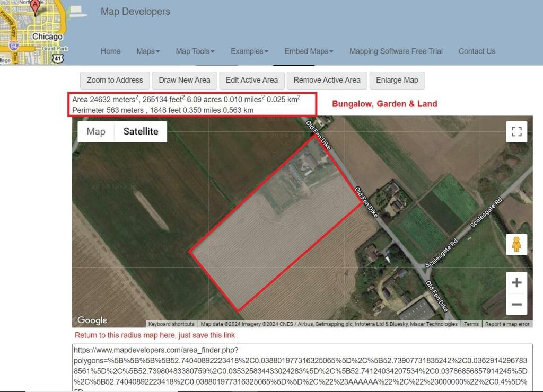
Task: Select the saved link URL text box
Action: pos(302,368)
